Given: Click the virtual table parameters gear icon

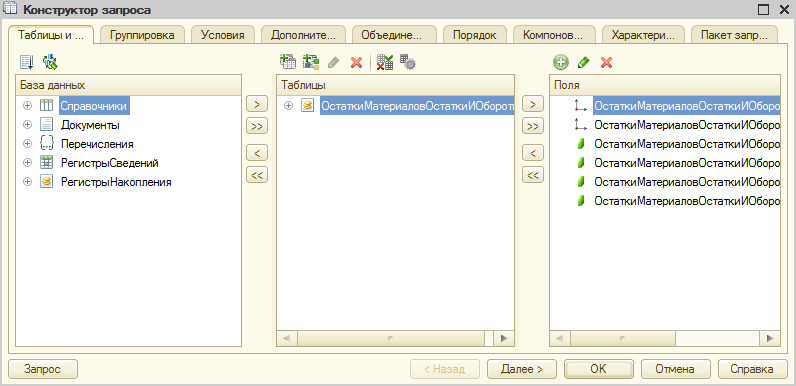Looking at the screenshot, I should [408, 62].
